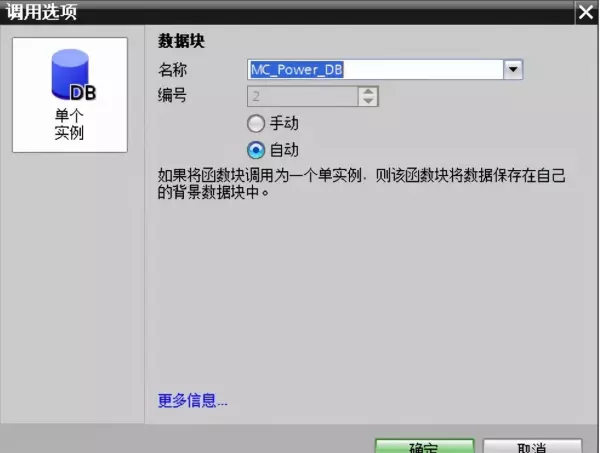
Task: Select the 手动 radio button
Action: tap(256, 124)
